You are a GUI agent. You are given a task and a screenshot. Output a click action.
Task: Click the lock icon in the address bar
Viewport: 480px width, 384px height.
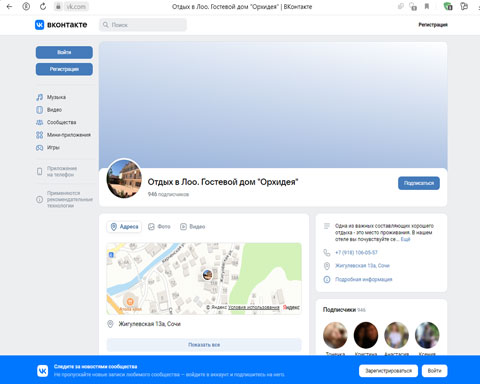pyautogui.click(x=58, y=6)
